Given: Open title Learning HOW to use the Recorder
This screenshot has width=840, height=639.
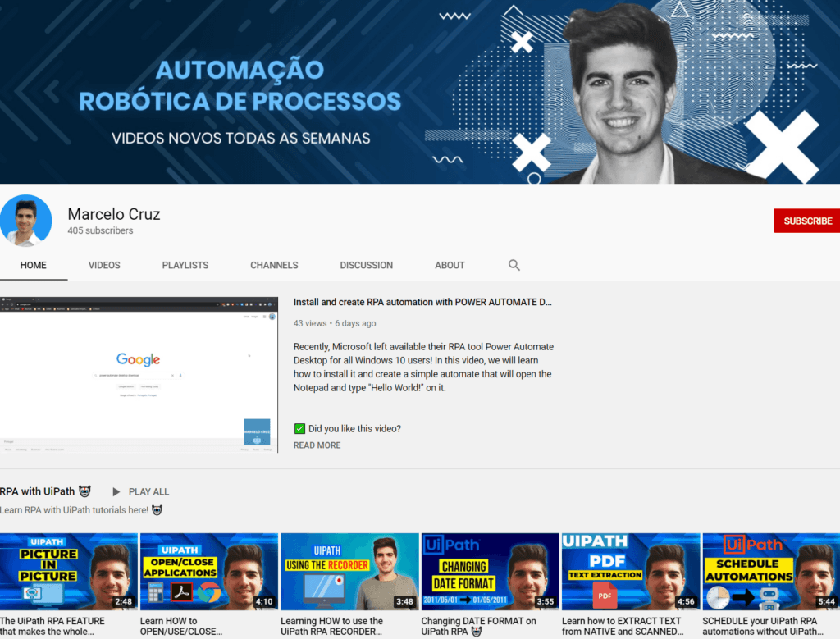Looking at the screenshot, I should pyautogui.click(x=331, y=626).
